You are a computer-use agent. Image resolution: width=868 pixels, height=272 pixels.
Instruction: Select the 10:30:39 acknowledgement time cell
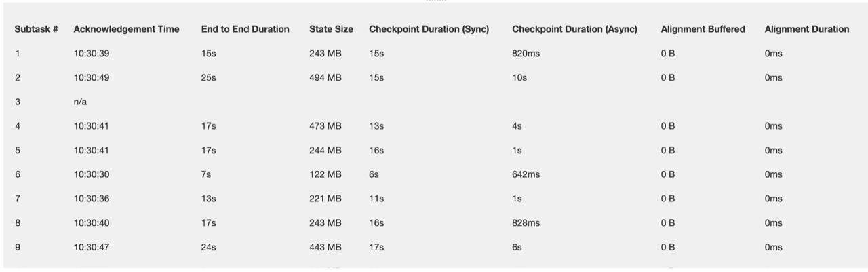(92, 54)
